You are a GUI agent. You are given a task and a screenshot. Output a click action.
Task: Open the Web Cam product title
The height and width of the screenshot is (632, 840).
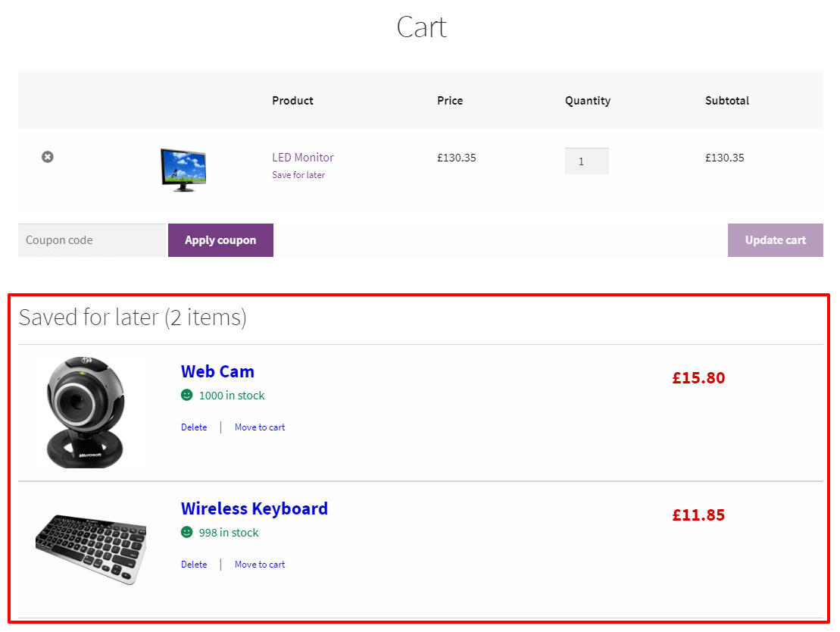pos(217,371)
